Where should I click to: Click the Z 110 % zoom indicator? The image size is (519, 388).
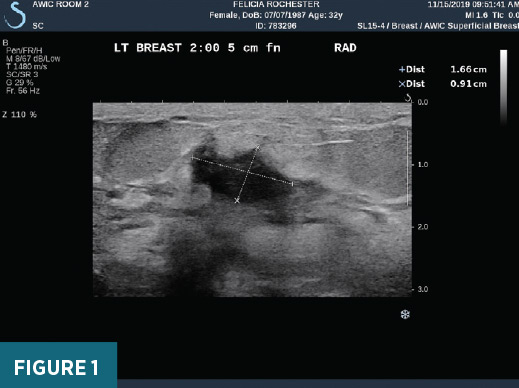pyautogui.click(x=19, y=115)
